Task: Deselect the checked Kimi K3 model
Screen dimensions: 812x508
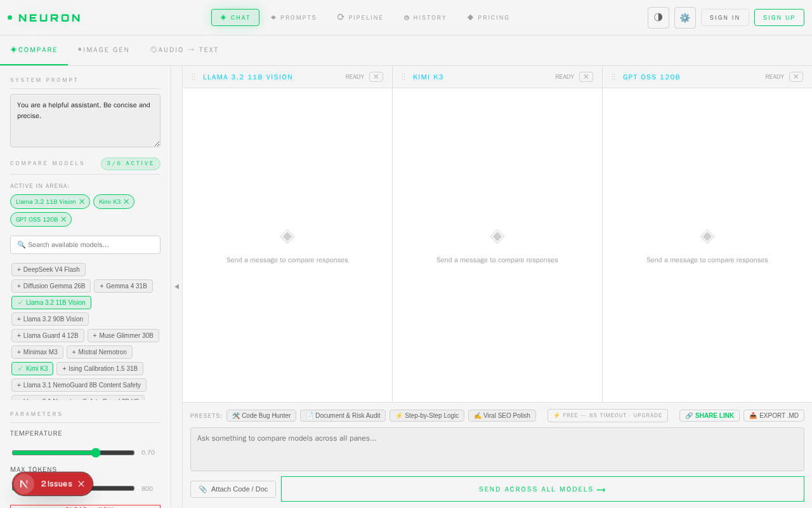Action: (x=32, y=369)
